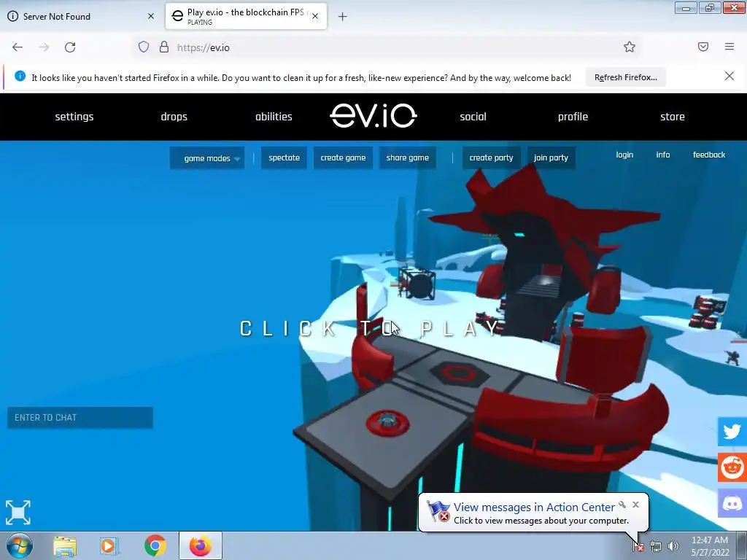Toggle fullscreen with the expand icon
Screen dimensions: 747x560
pyautogui.click(x=18, y=513)
